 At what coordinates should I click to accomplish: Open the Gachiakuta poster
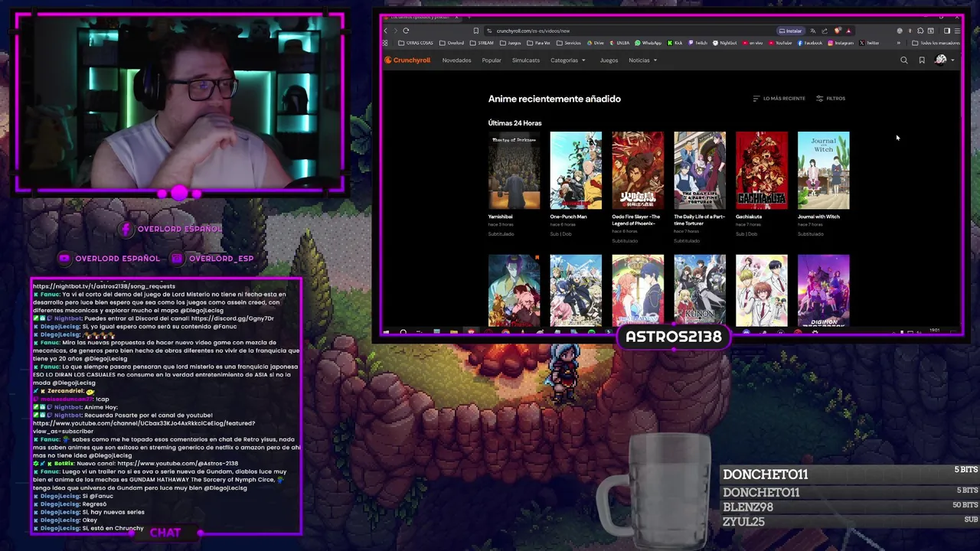(x=761, y=171)
